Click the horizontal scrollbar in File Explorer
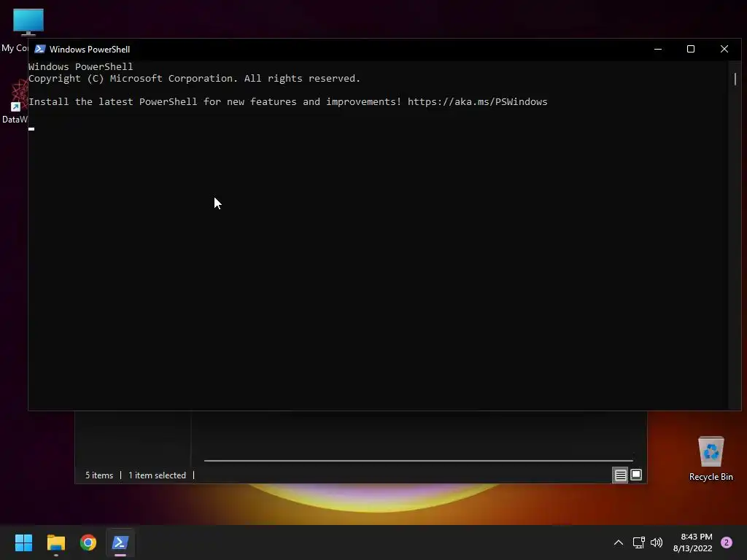This screenshot has width=747, height=560. point(418,461)
